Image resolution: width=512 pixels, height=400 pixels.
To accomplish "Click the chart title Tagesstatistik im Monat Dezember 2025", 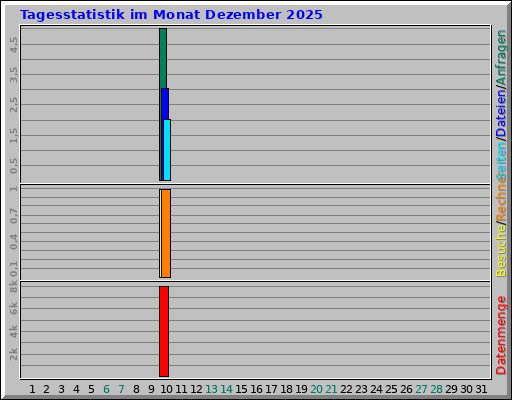I will [x=171, y=15].
